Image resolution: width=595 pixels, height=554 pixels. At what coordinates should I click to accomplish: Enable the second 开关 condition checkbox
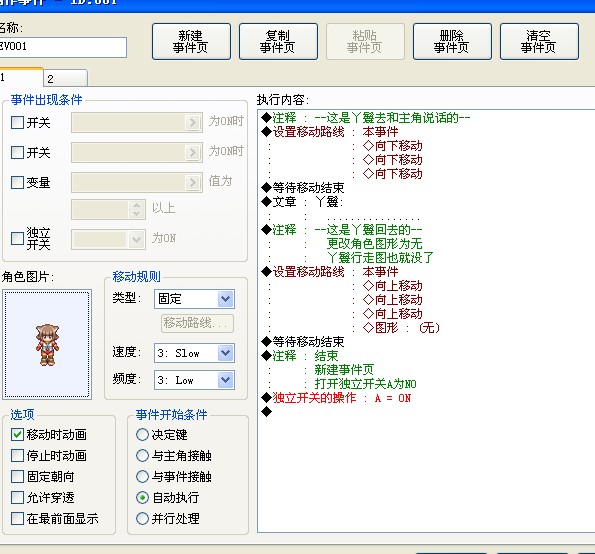pyautogui.click(x=17, y=153)
